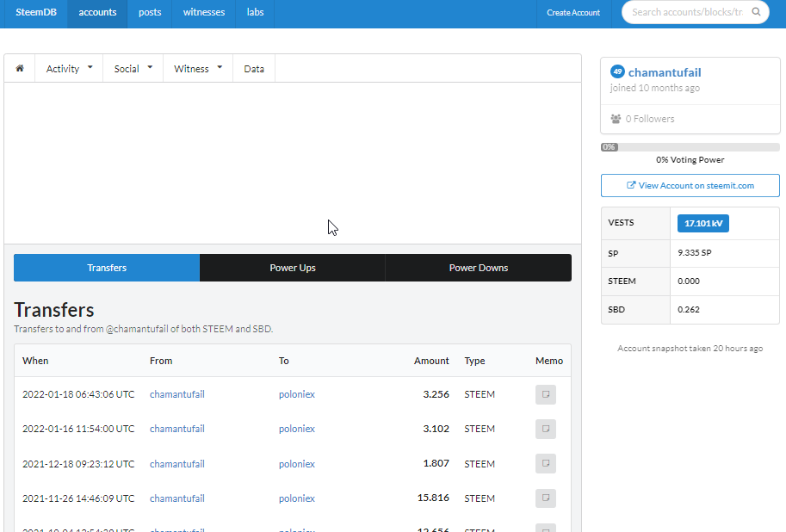Click the 9.335 SP value
The image size is (786, 532).
pos(695,253)
